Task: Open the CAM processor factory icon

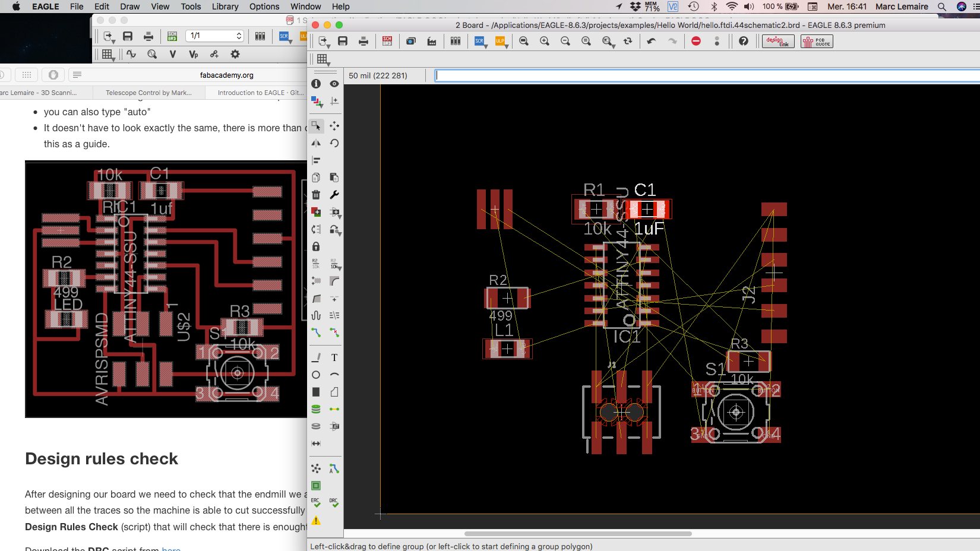Action: click(x=432, y=41)
